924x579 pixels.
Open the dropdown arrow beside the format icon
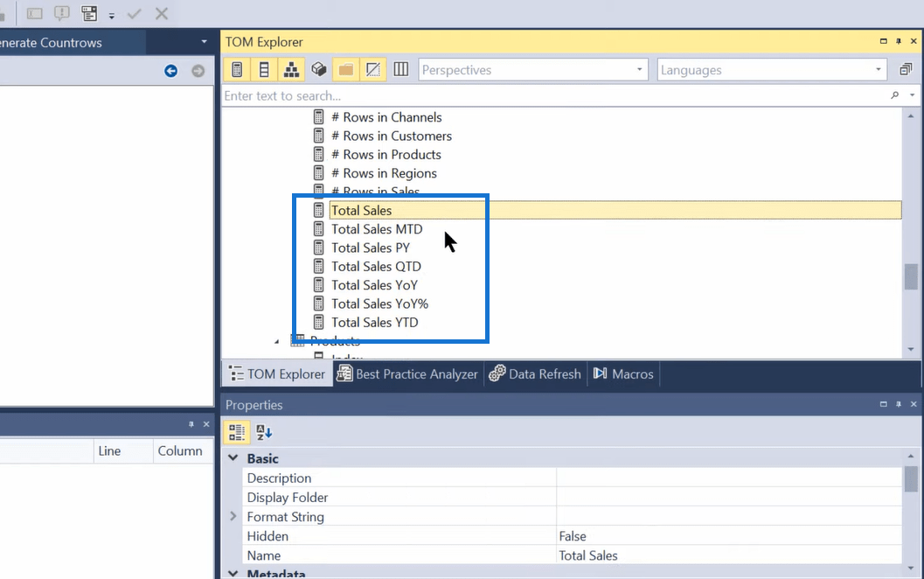[111, 16]
